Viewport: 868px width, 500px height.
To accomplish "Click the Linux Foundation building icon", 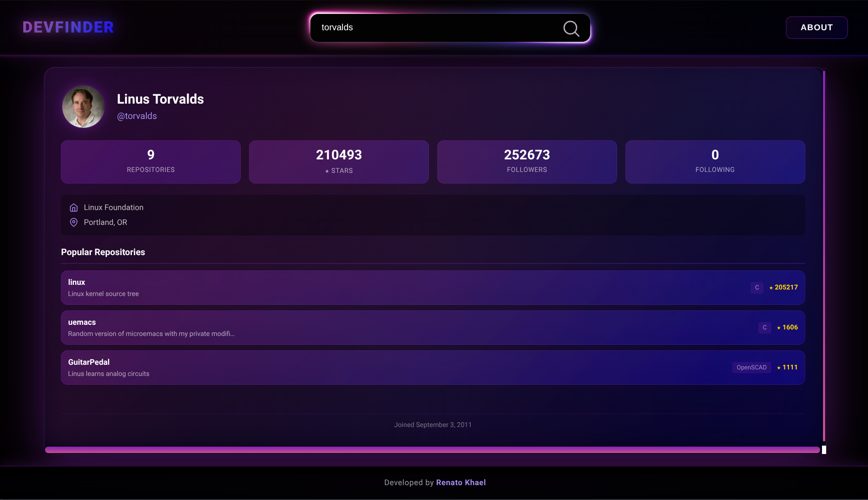I will 73,208.
